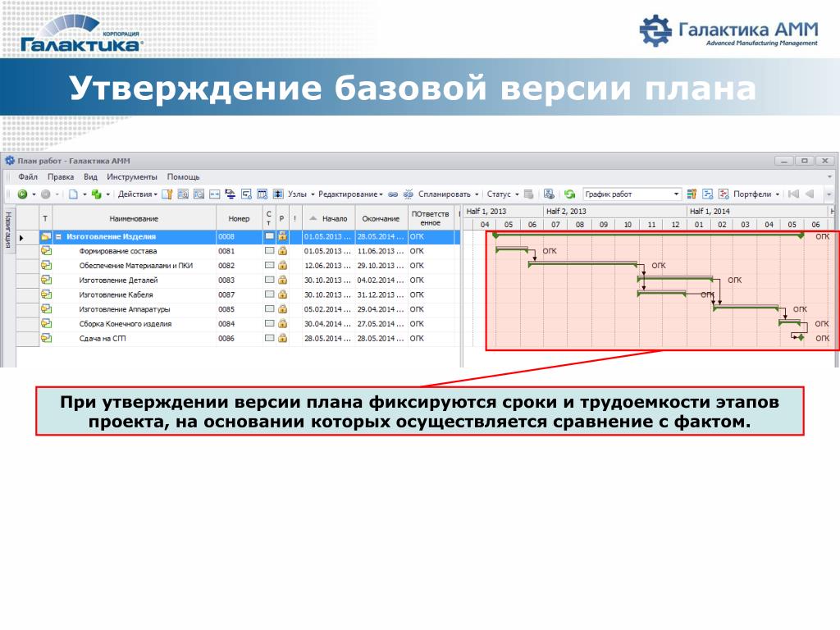Image resolution: width=840 pixels, height=630 pixels.
Task: Open the Узлы dropdown
Action: coord(301,194)
